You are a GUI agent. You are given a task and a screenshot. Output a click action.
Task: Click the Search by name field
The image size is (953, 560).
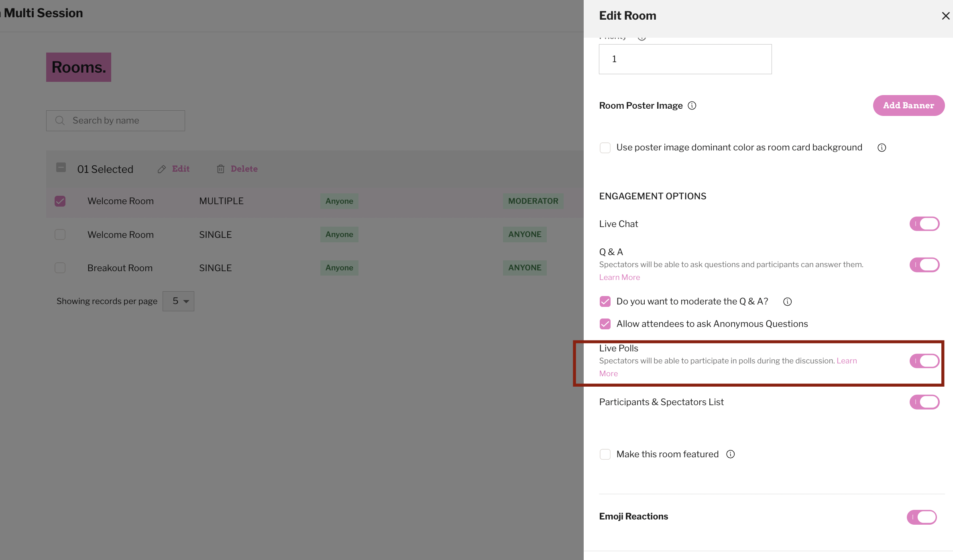click(x=115, y=121)
